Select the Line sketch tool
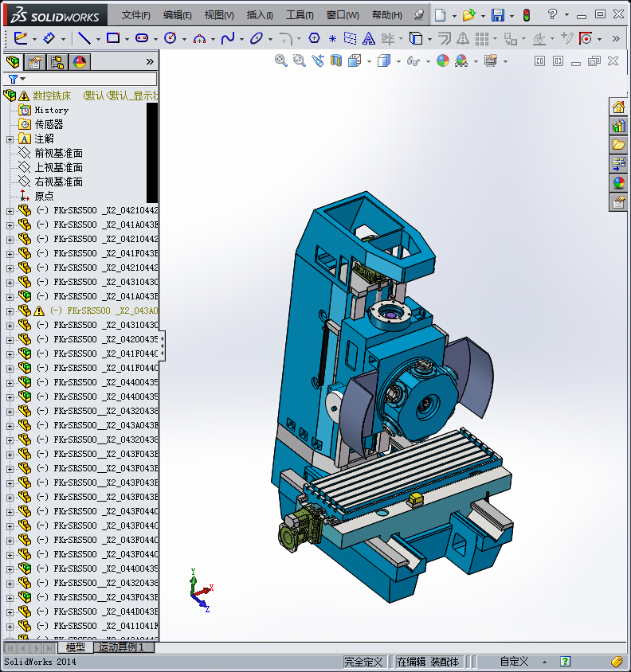631x672 pixels. tap(84, 38)
